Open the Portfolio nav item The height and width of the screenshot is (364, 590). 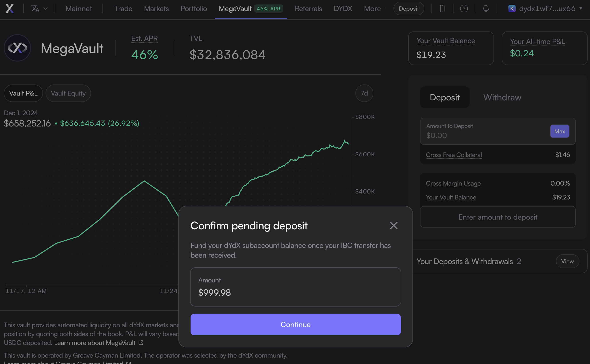click(x=194, y=9)
